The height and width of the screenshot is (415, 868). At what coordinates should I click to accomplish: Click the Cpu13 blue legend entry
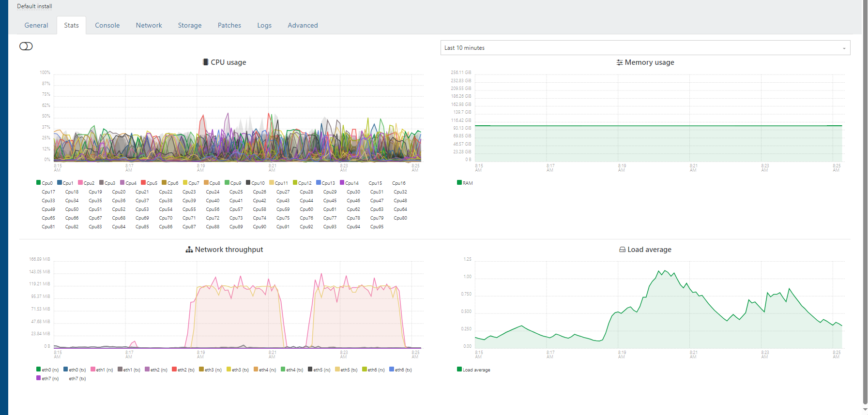point(325,183)
